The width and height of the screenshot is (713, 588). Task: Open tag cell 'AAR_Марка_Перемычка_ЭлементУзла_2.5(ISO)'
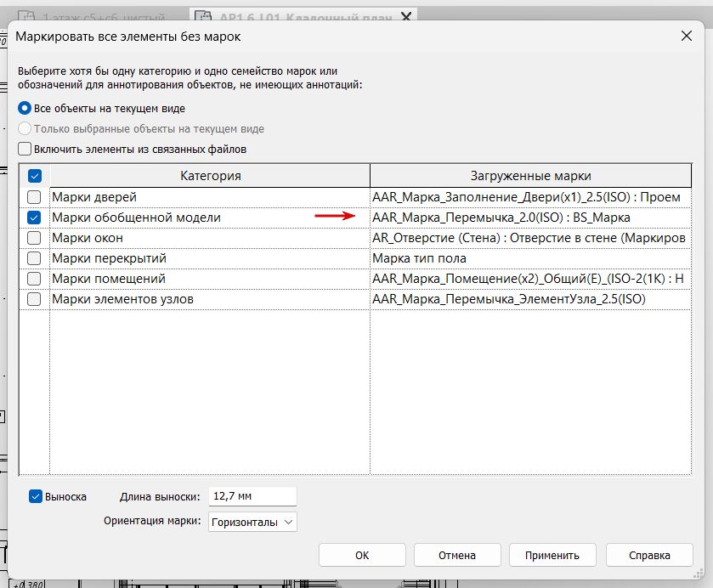pos(530,299)
